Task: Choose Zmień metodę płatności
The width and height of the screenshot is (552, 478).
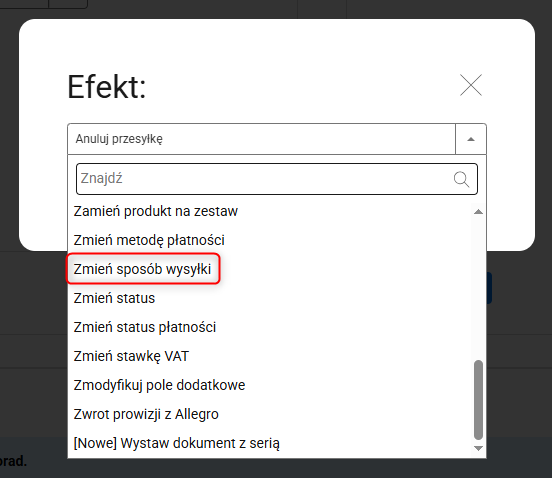Action: coord(149,240)
